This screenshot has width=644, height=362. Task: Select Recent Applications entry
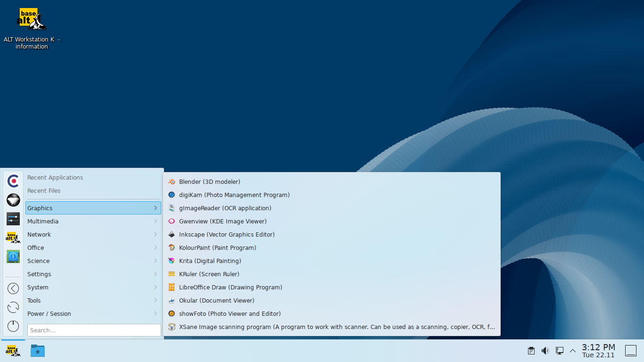pyautogui.click(x=93, y=178)
